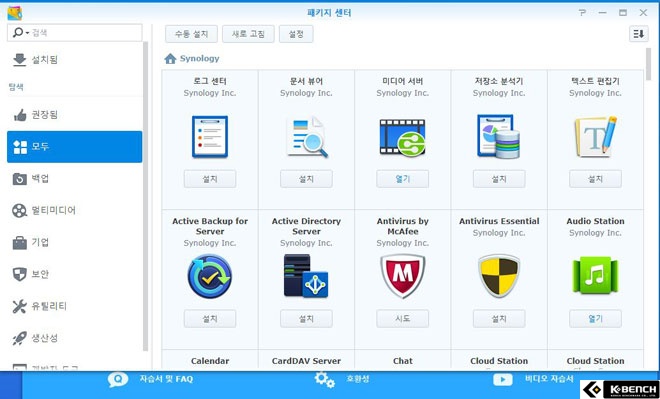660x399 pixels.
Task: Click the video tutorial play icon
Action: (503, 380)
